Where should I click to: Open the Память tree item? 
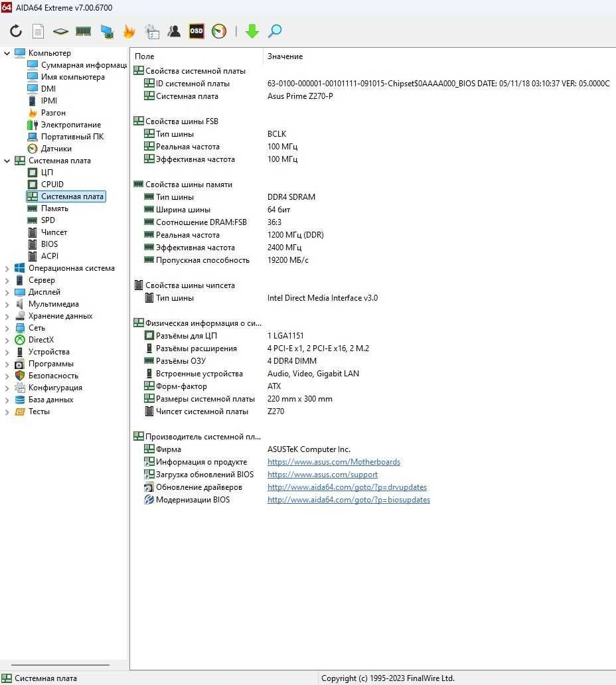pos(48,208)
